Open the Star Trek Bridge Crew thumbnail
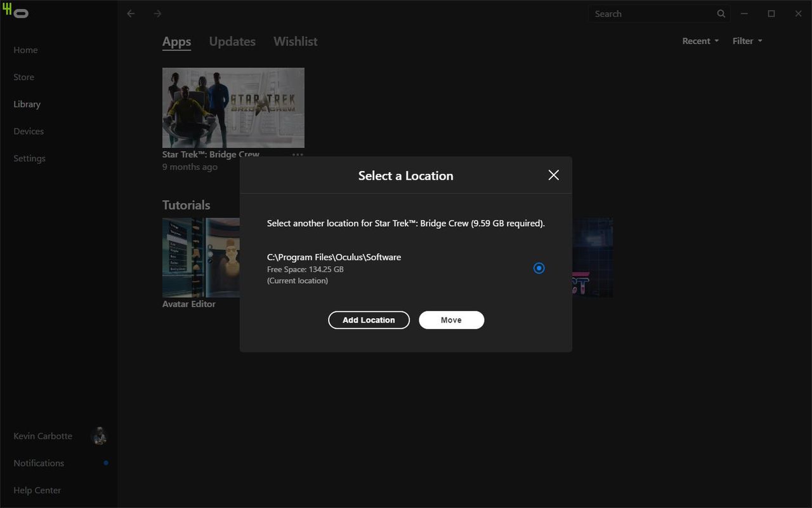The width and height of the screenshot is (812, 508). [x=233, y=108]
